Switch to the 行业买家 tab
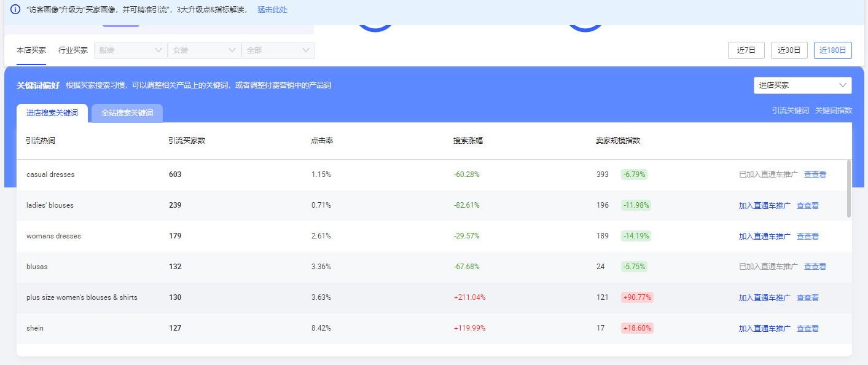The image size is (868, 365). coord(73,50)
